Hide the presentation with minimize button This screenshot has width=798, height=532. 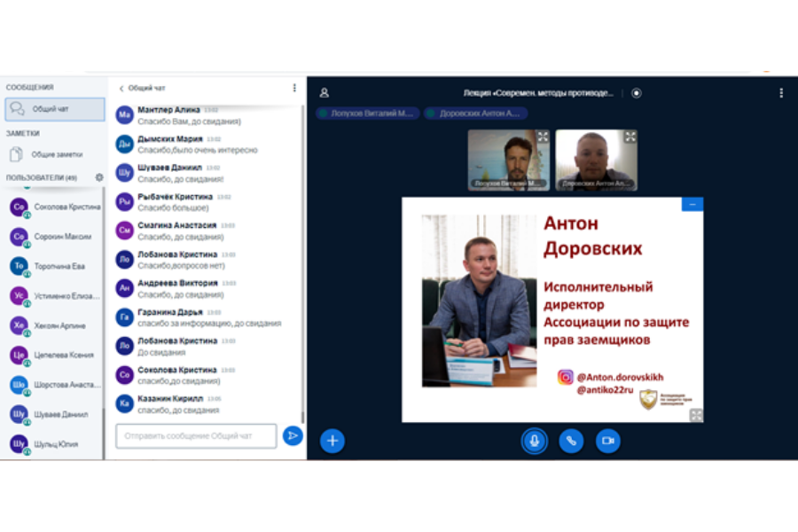(692, 204)
